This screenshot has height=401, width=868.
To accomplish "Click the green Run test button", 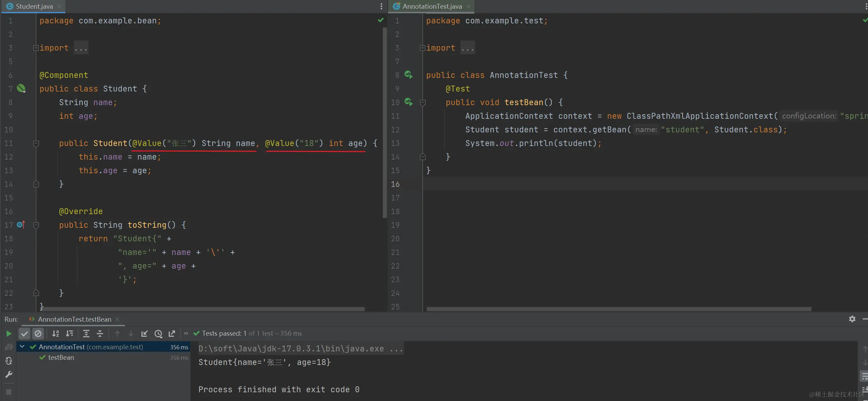I will point(9,334).
